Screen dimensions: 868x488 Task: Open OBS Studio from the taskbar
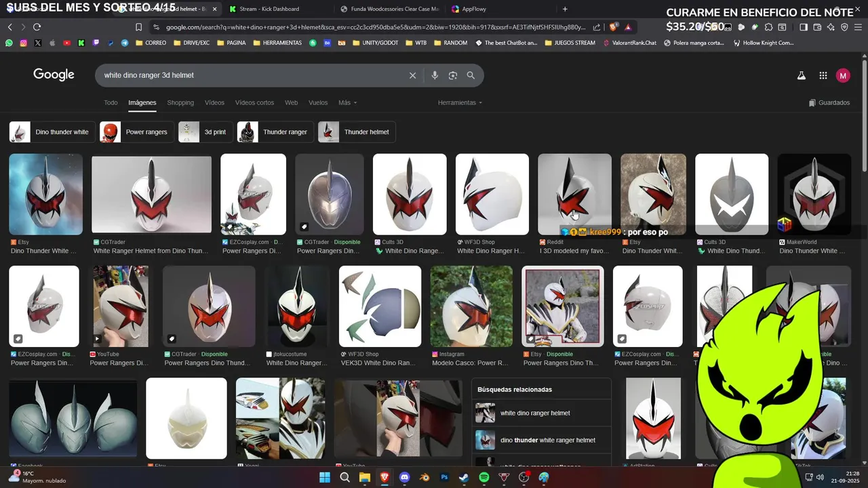tap(524, 477)
